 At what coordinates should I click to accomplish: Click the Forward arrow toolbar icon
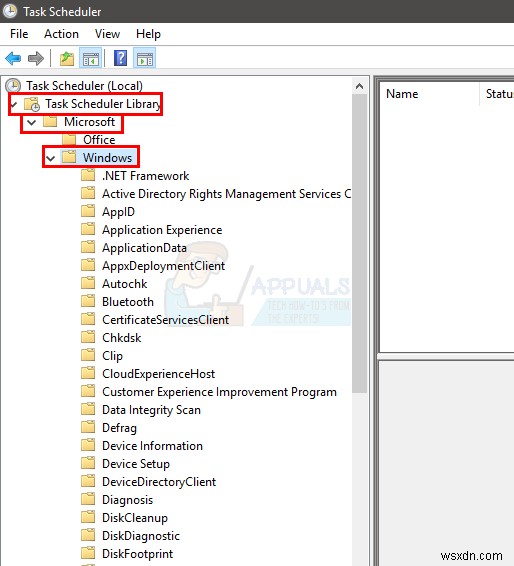tap(36, 58)
